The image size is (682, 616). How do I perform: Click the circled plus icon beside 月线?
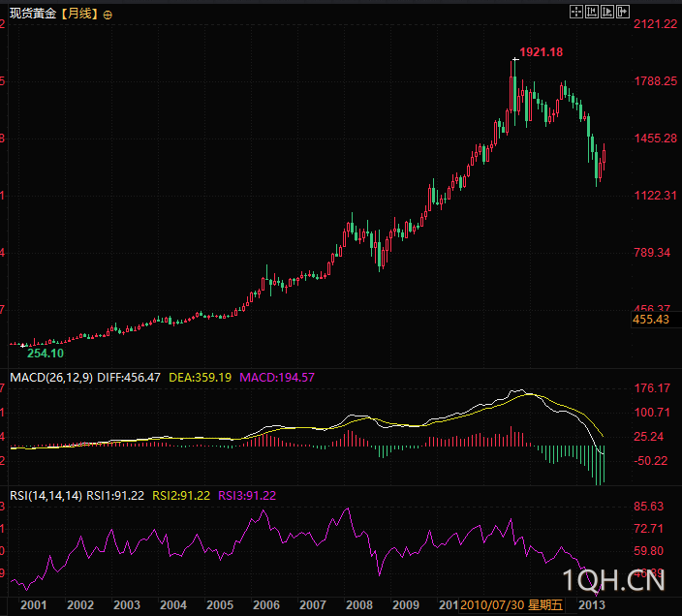point(107,15)
